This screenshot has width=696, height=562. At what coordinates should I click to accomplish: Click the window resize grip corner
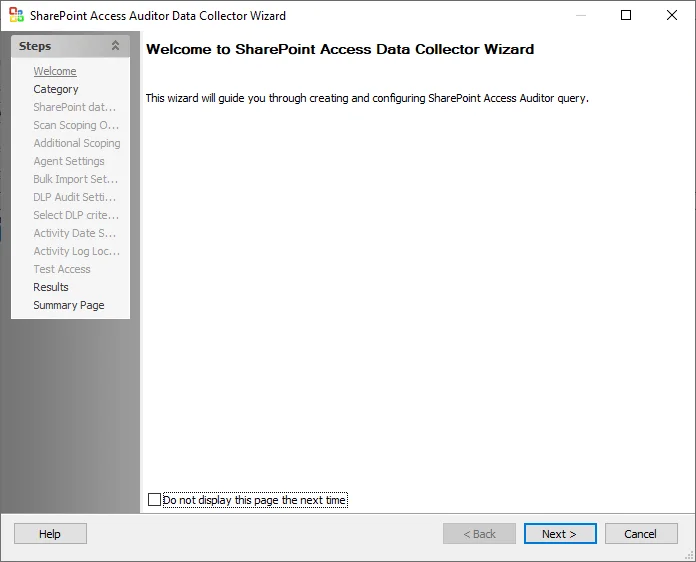[x=689, y=555]
